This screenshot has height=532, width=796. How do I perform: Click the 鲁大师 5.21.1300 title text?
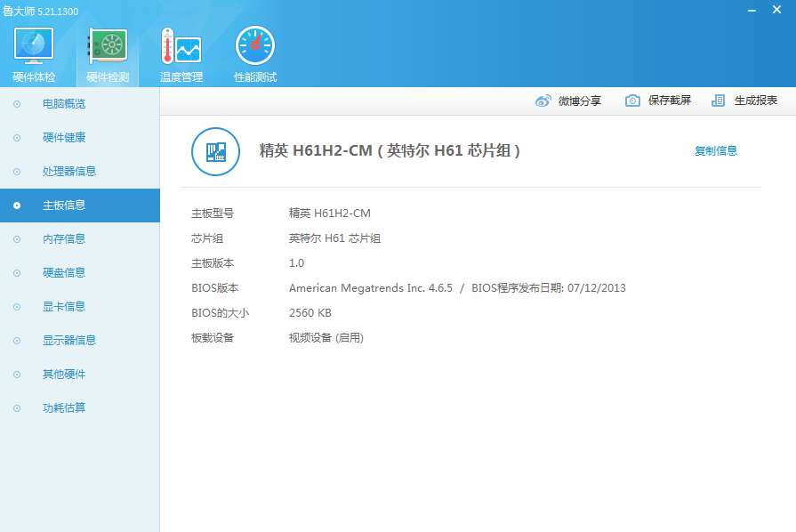pyautogui.click(x=41, y=12)
